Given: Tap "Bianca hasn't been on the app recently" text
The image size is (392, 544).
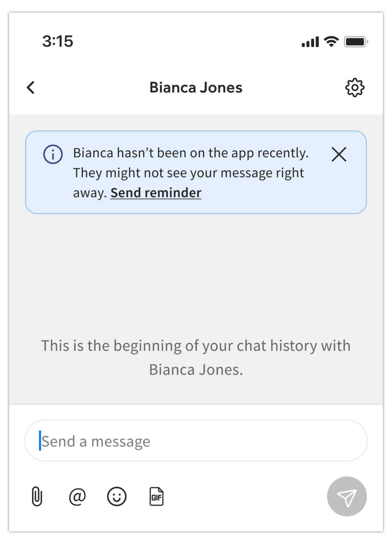Looking at the screenshot, I should 191,153.
